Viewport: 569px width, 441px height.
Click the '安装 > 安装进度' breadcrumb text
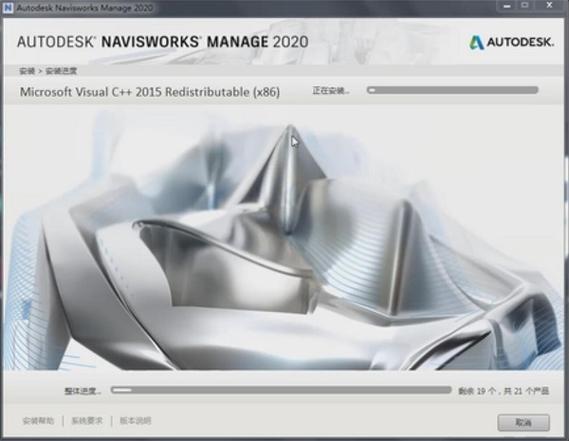tap(48, 71)
